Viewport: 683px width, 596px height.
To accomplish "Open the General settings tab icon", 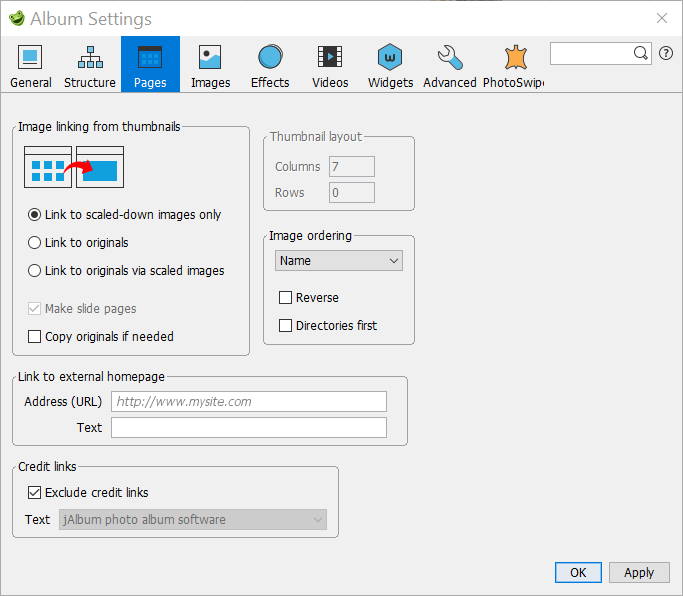I will point(31,57).
